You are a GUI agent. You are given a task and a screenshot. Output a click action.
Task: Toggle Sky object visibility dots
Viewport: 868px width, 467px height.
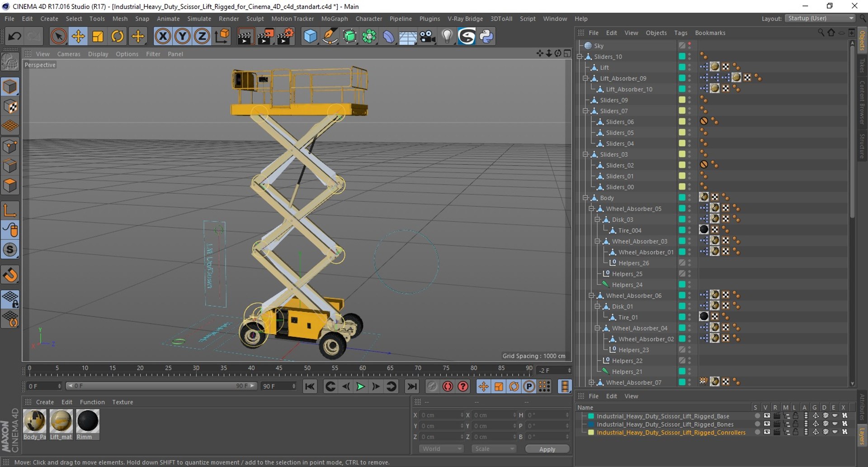click(x=689, y=45)
